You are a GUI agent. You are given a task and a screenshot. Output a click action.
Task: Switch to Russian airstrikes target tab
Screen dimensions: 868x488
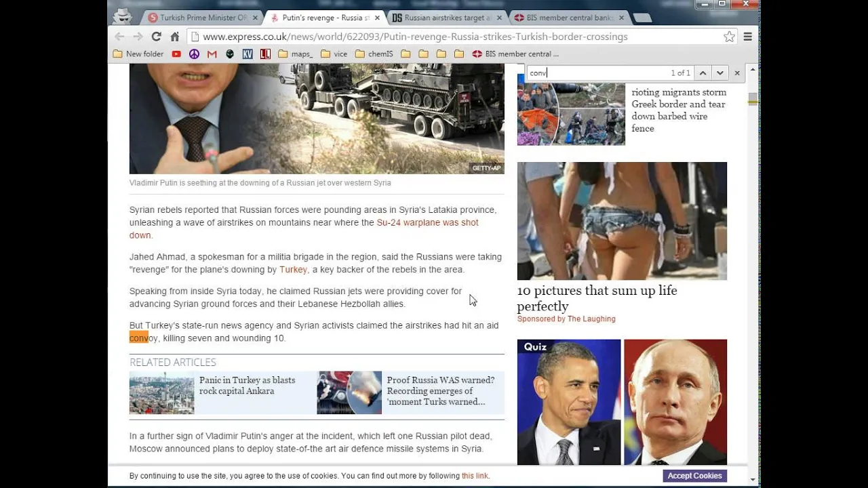[x=448, y=18]
